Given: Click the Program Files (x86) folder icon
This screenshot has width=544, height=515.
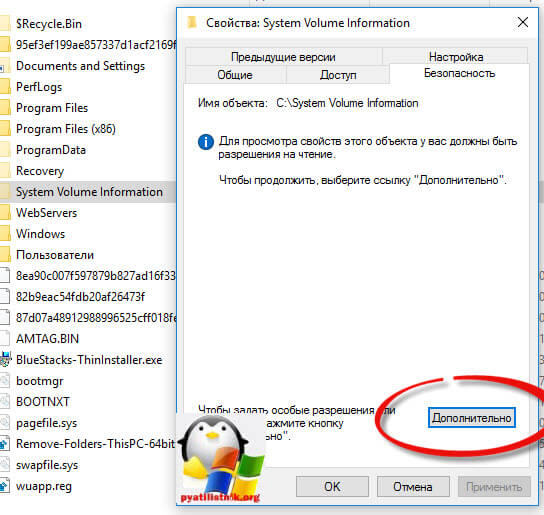Looking at the screenshot, I should click(x=4, y=129).
